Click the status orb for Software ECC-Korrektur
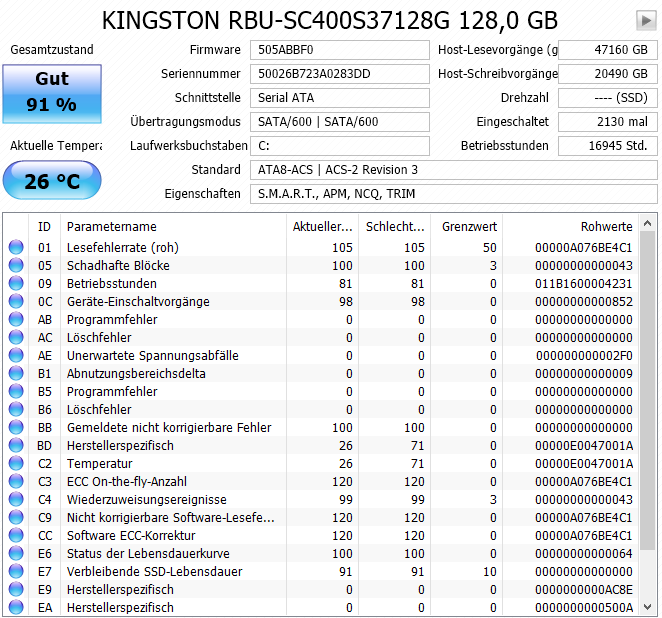This screenshot has width=662, height=618. pyautogui.click(x=16, y=535)
